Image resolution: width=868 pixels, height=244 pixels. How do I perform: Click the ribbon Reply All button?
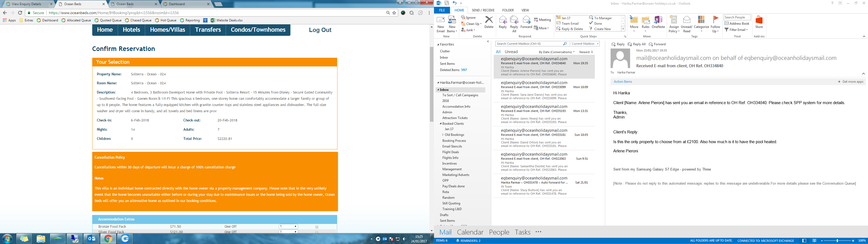(x=514, y=24)
